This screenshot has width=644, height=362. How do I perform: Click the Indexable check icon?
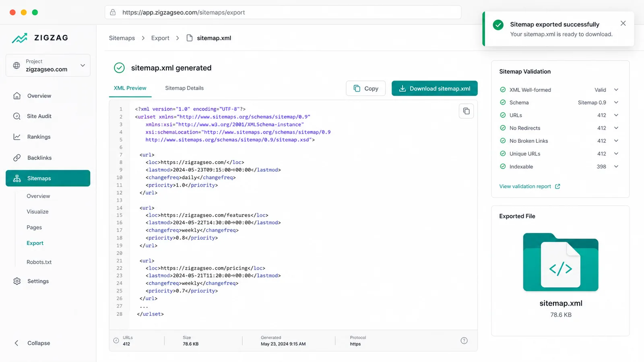pyautogui.click(x=503, y=166)
